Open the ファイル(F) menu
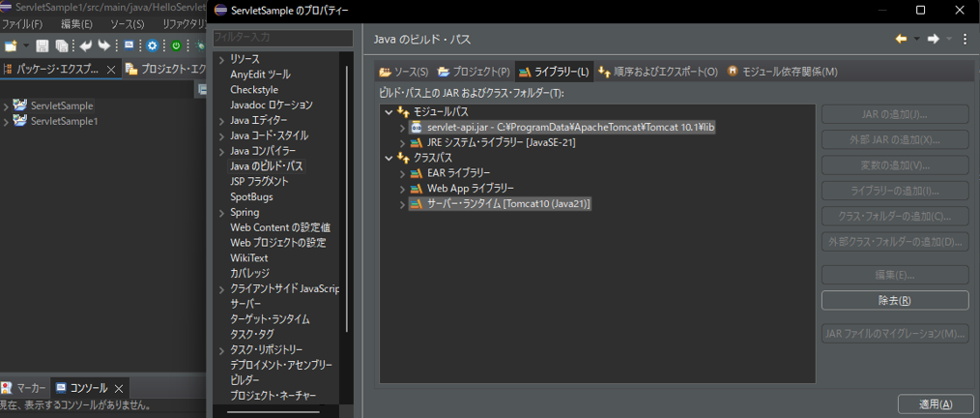Image resolution: width=980 pixels, height=418 pixels. coord(22,24)
